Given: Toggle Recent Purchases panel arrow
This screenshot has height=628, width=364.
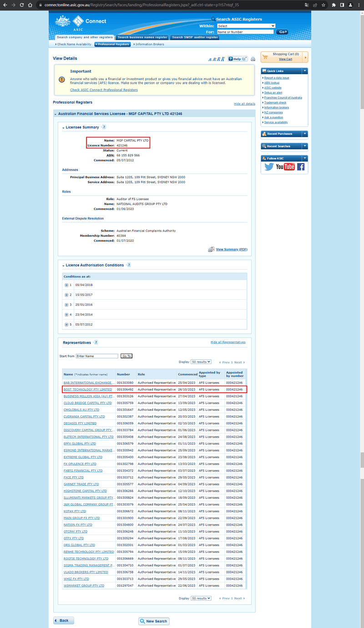Looking at the screenshot, I should click(304, 134).
